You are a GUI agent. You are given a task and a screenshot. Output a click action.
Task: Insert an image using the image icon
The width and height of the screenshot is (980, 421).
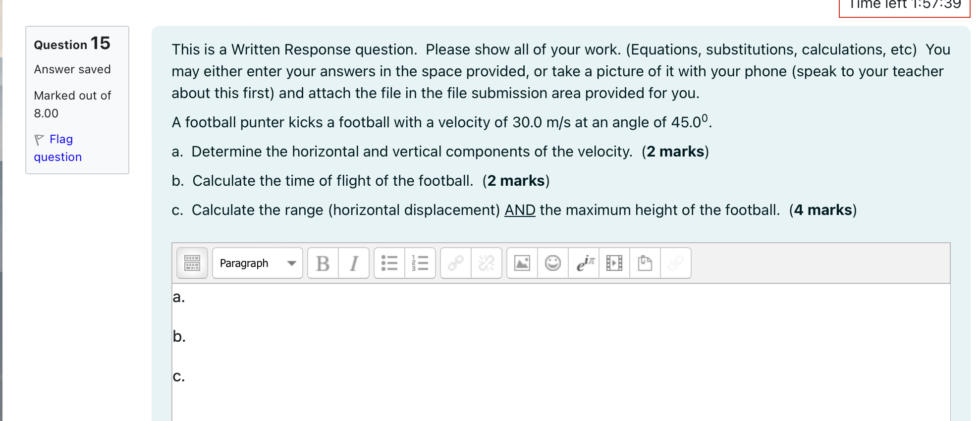pos(522,263)
